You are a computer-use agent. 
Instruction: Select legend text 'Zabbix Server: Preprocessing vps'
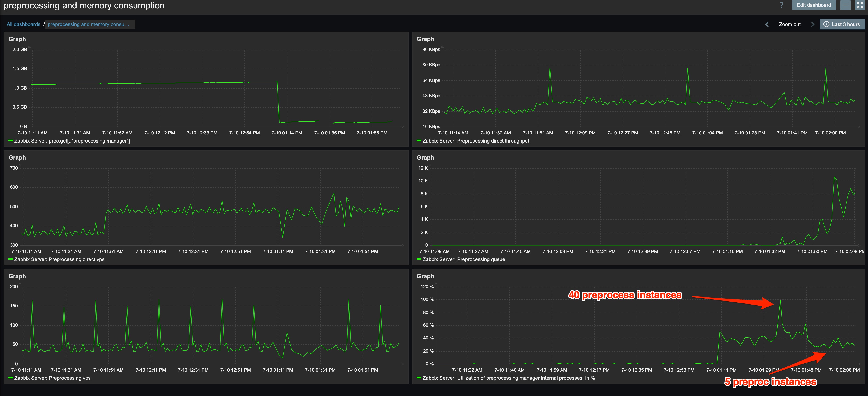[52, 378]
